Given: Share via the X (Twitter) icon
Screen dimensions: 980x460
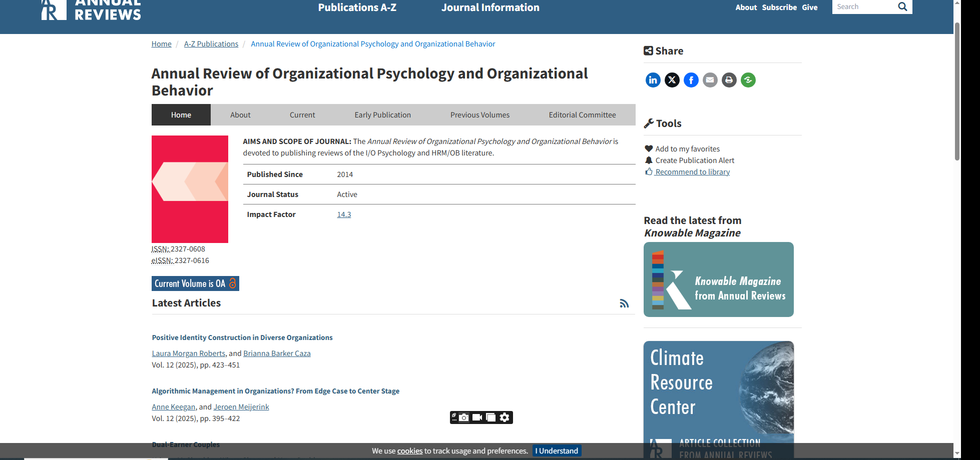Looking at the screenshot, I should (672, 80).
